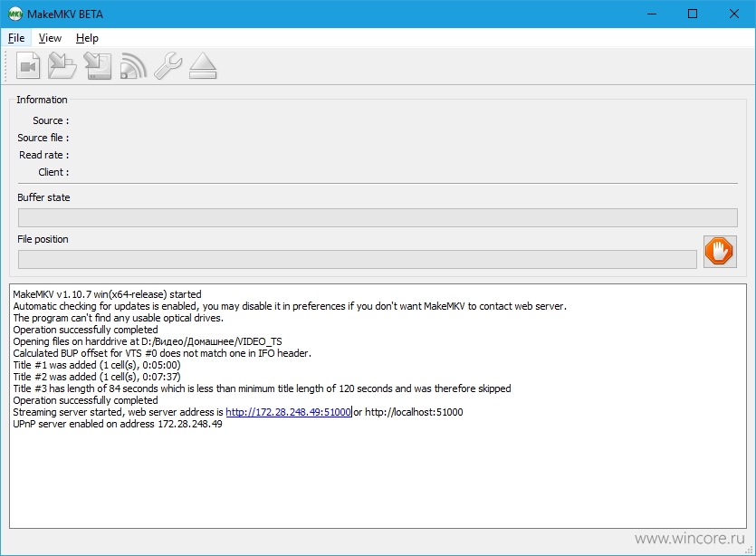The height and width of the screenshot is (556, 756).
Task: Click the 'Calculated BUP offset for VTS #0' line
Action: click(162, 353)
